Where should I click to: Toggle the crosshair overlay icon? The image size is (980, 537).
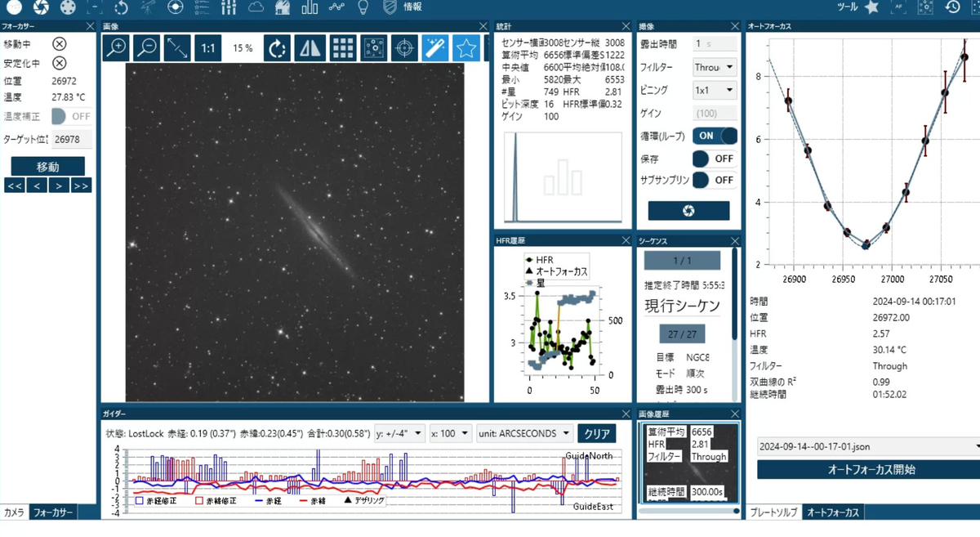click(404, 48)
